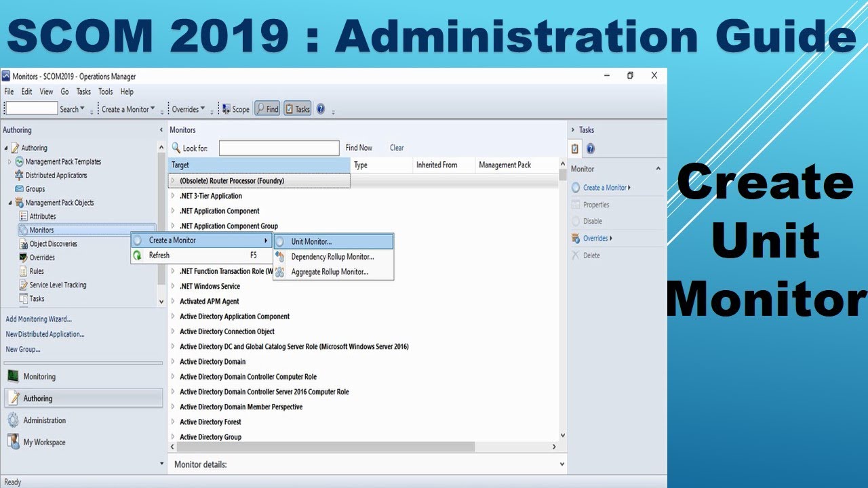The height and width of the screenshot is (488, 868).
Task: Open the File menu
Action: 9,91
